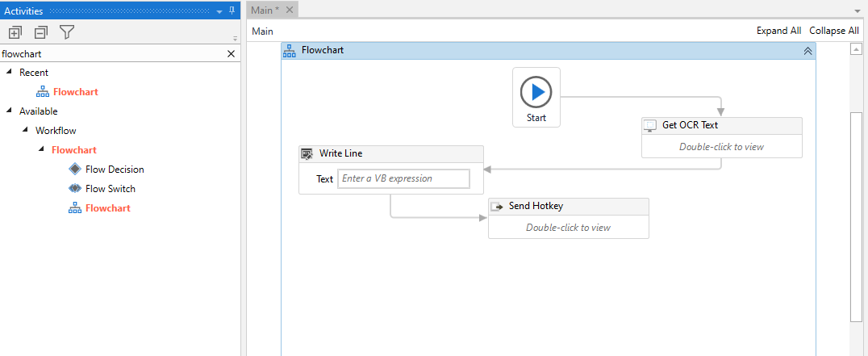This screenshot has width=868, height=356.
Task: Click the Get OCR Text activity icon
Action: [651, 125]
